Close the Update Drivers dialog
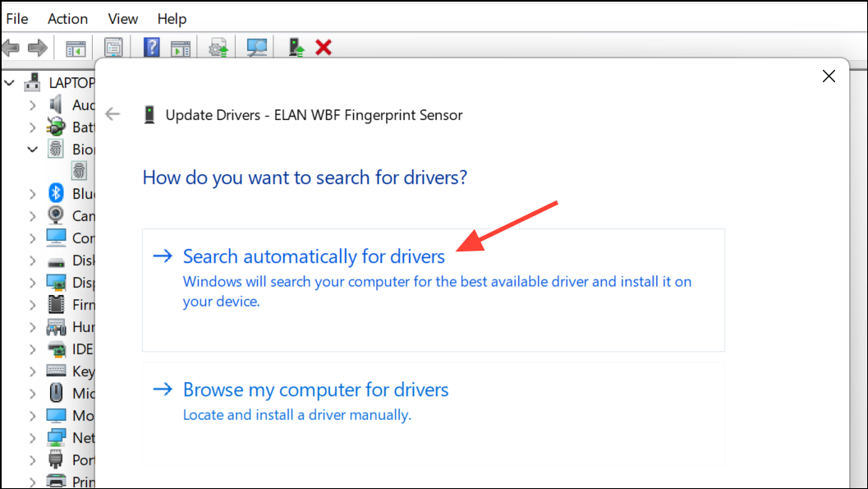The image size is (868, 489). (829, 76)
